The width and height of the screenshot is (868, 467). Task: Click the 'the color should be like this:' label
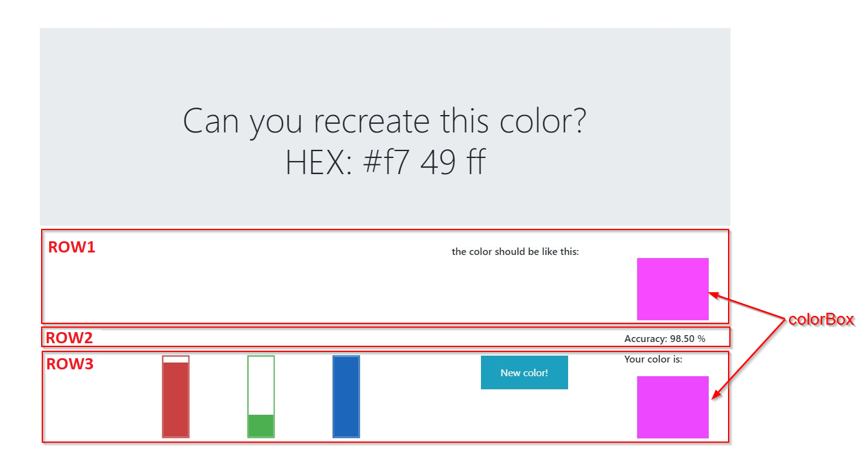(515, 252)
